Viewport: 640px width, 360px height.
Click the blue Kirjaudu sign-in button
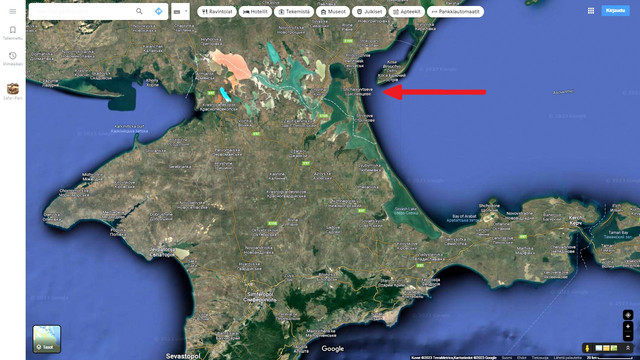click(615, 11)
